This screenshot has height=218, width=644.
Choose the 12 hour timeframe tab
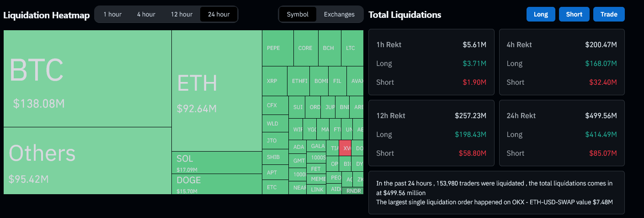181,14
